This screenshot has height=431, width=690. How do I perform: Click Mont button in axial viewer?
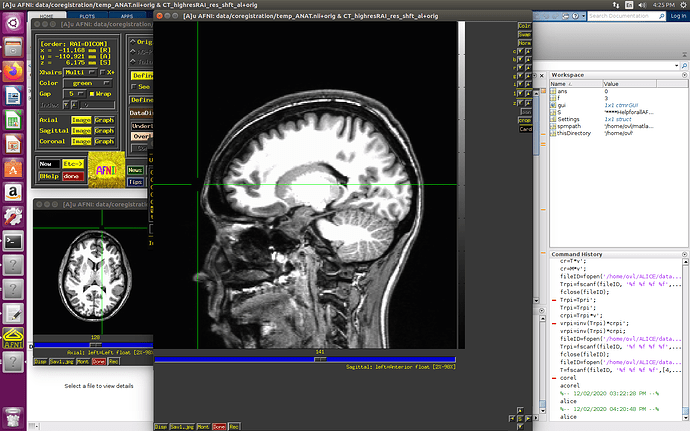[x=83, y=361]
